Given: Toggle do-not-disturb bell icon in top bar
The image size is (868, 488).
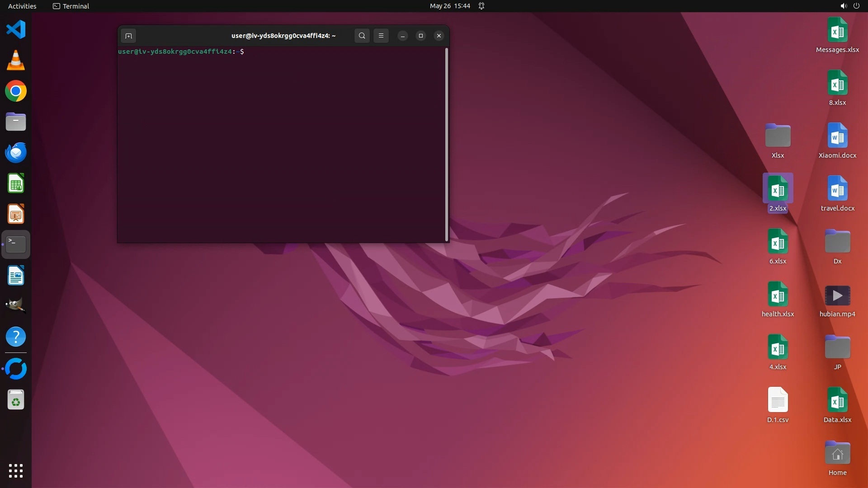Looking at the screenshot, I should 481,6.
